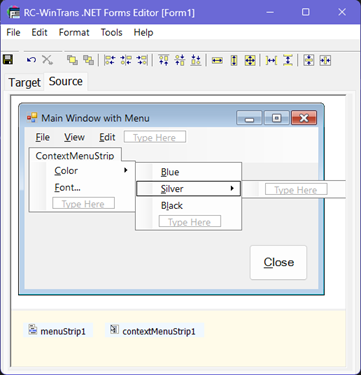This screenshot has width=361, height=375.
Task: Click the Close button on the form
Action: tap(278, 262)
